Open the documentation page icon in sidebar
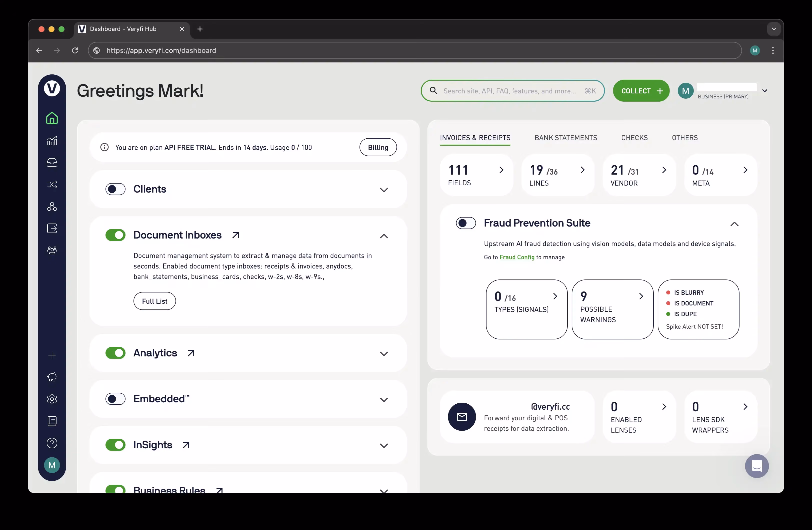812x530 pixels. [52, 421]
